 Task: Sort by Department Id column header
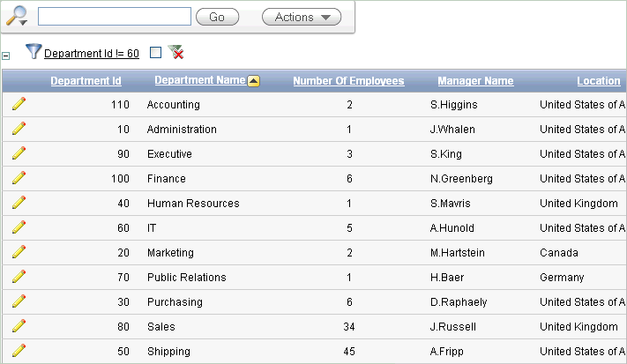(x=86, y=81)
